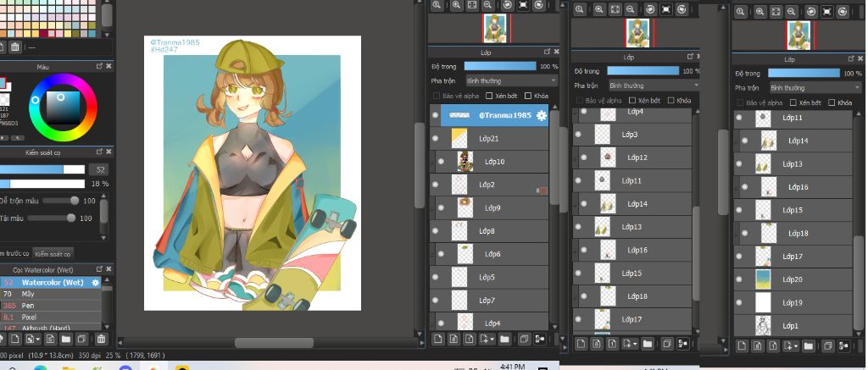Image resolution: width=868 pixels, height=370 pixels.
Task: Open brush folder icon in brush panel
Action: (66, 339)
